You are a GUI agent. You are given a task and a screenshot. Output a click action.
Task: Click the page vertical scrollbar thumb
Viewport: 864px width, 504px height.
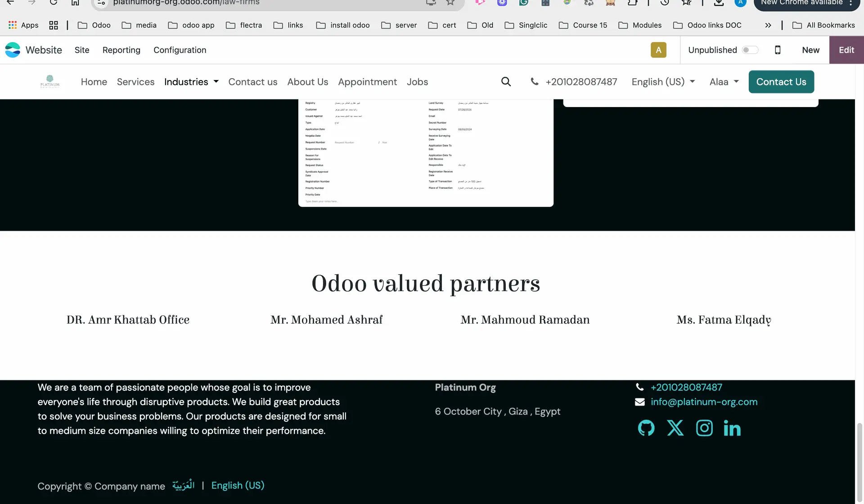point(859,462)
